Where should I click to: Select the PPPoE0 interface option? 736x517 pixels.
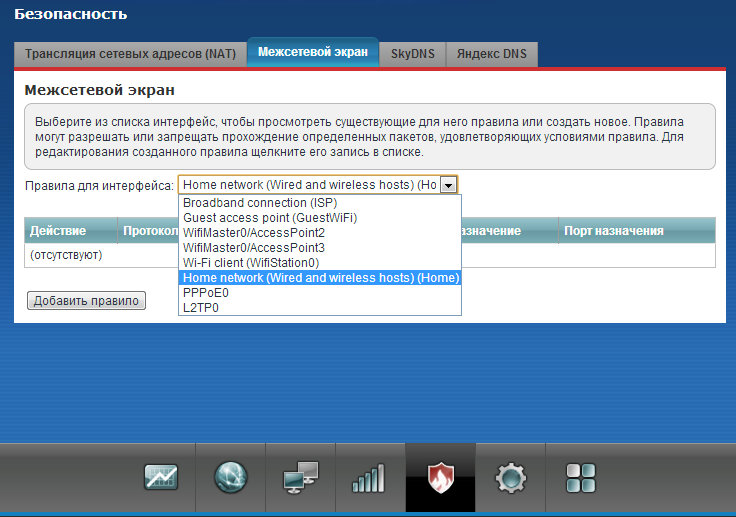point(206,293)
